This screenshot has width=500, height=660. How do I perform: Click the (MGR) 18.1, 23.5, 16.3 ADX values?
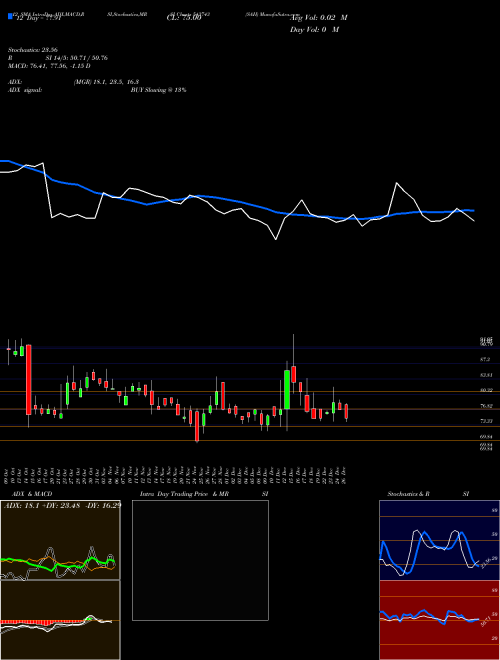[x=106, y=82]
